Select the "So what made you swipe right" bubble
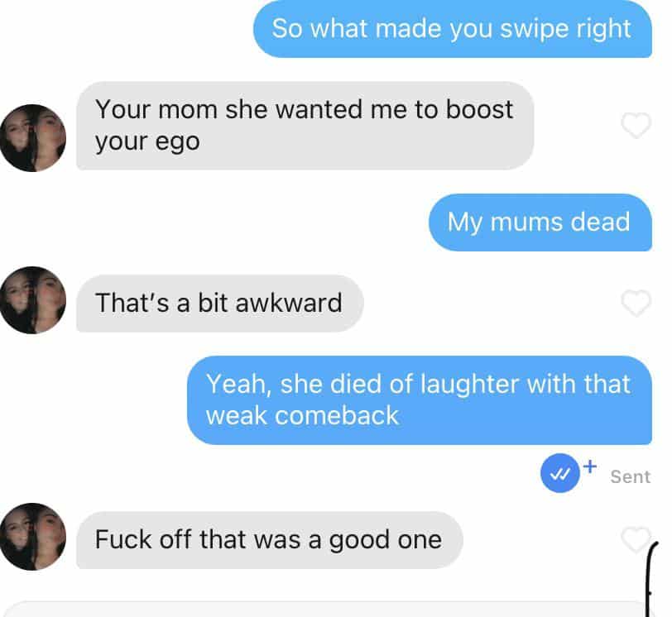This screenshot has width=672, height=617. 453,29
